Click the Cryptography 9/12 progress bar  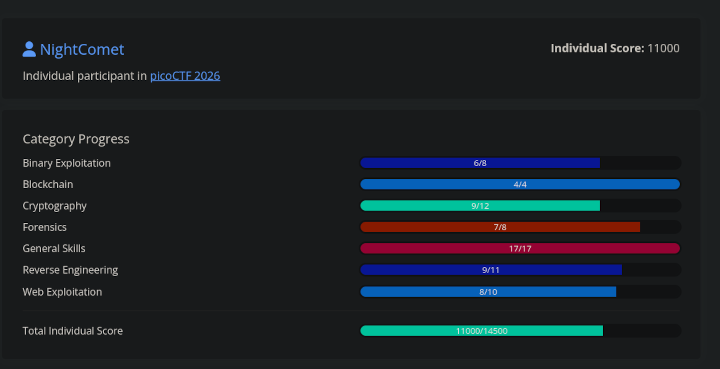(520, 206)
